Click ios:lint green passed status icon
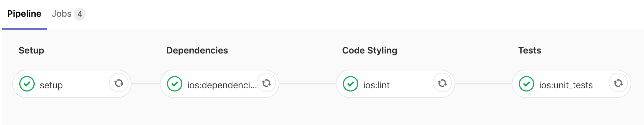Viewport: 644px width, 125px height. click(351, 84)
